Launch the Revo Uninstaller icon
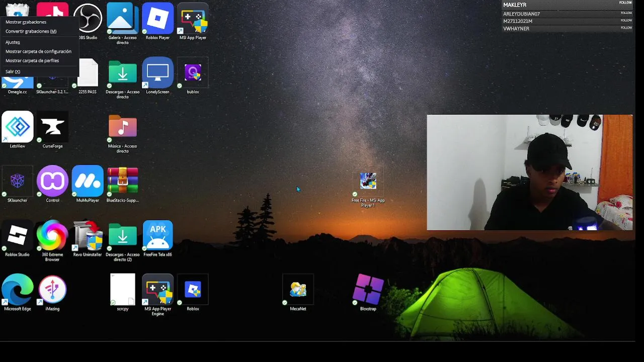The image size is (644, 362). [x=88, y=236]
